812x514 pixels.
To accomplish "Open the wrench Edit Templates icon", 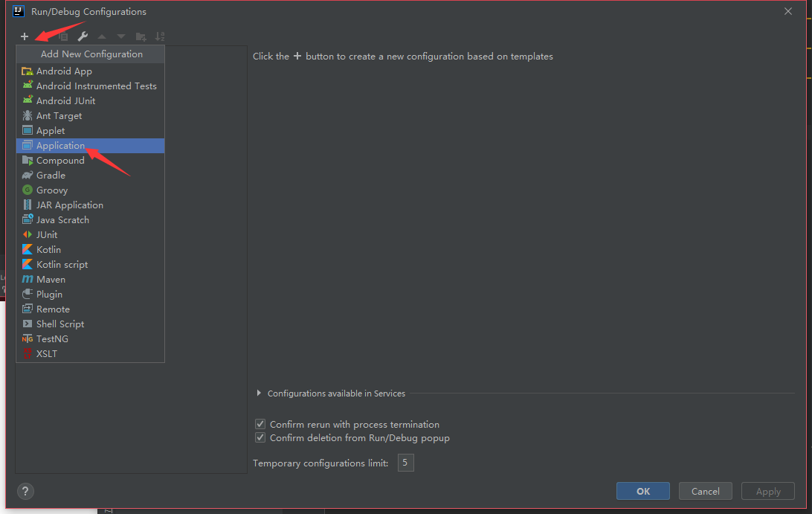I will (83, 36).
